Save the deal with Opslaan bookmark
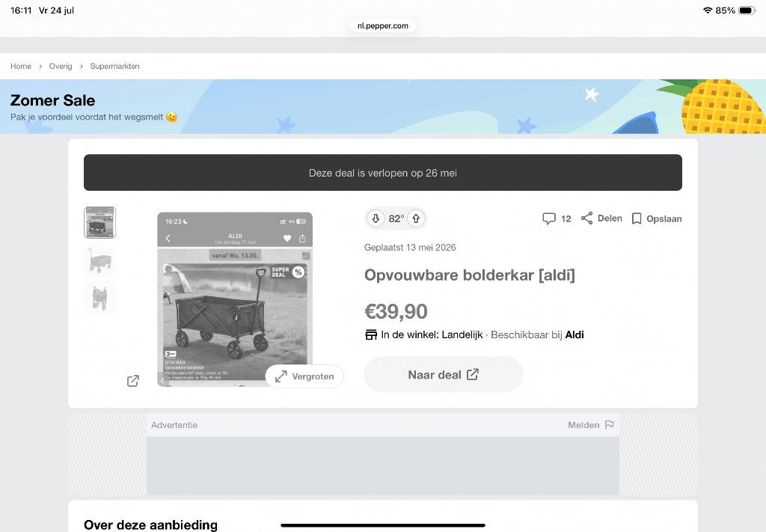This screenshot has height=532, width=766. pyautogui.click(x=657, y=218)
